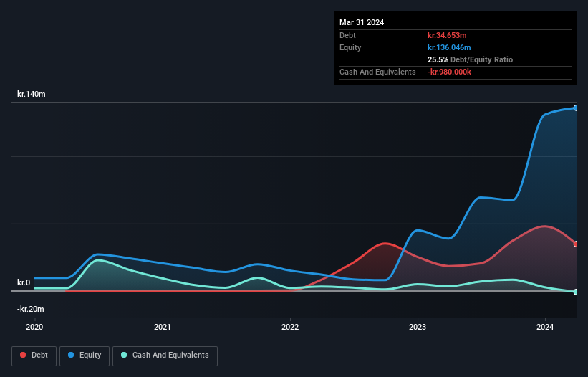Click the blue Equity legend dot
588x377 pixels.
point(71,355)
